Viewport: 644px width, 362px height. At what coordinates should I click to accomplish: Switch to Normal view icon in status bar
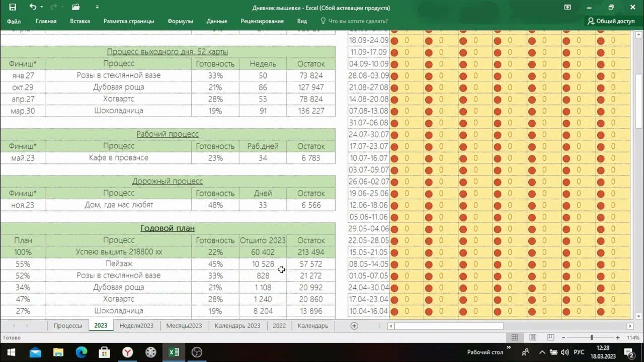[515, 338]
